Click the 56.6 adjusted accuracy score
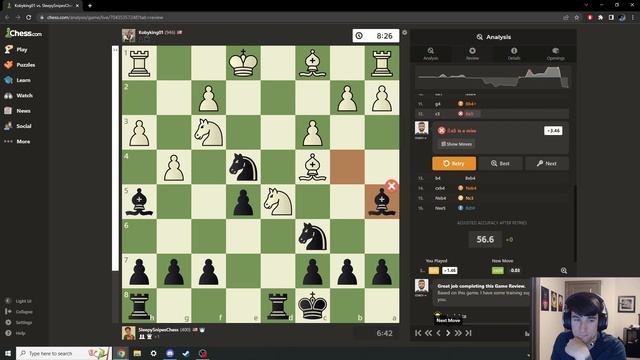Screen dimensions: 640x360 pyautogui.click(x=485, y=239)
